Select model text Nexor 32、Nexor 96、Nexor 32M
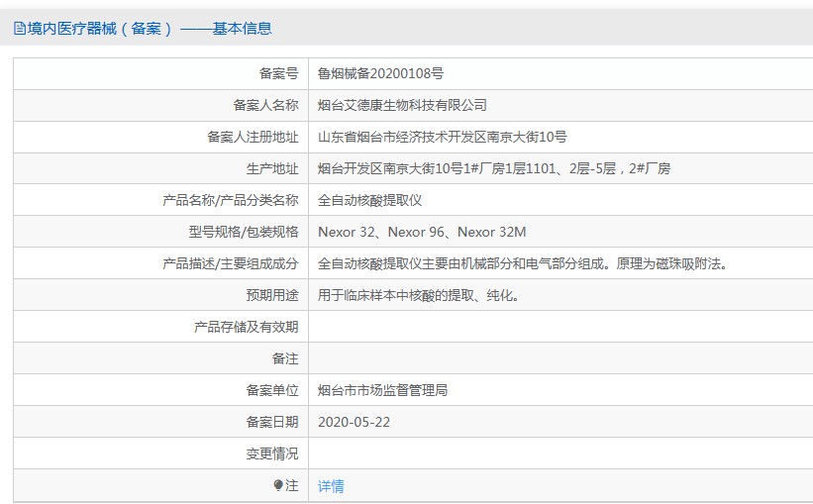Image resolution: width=813 pixels, height=504 pixels. [422, 232]
